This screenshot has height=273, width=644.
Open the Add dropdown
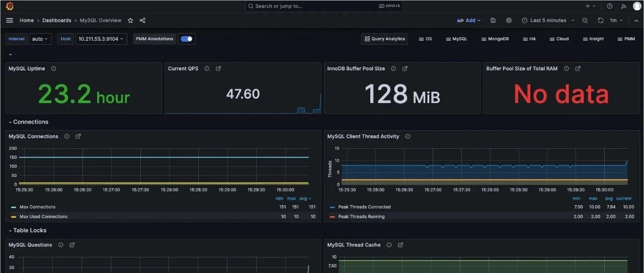(469, 20)
